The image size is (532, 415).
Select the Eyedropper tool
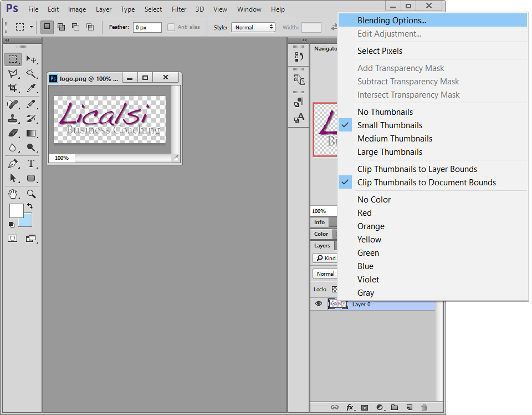(31, 88)
